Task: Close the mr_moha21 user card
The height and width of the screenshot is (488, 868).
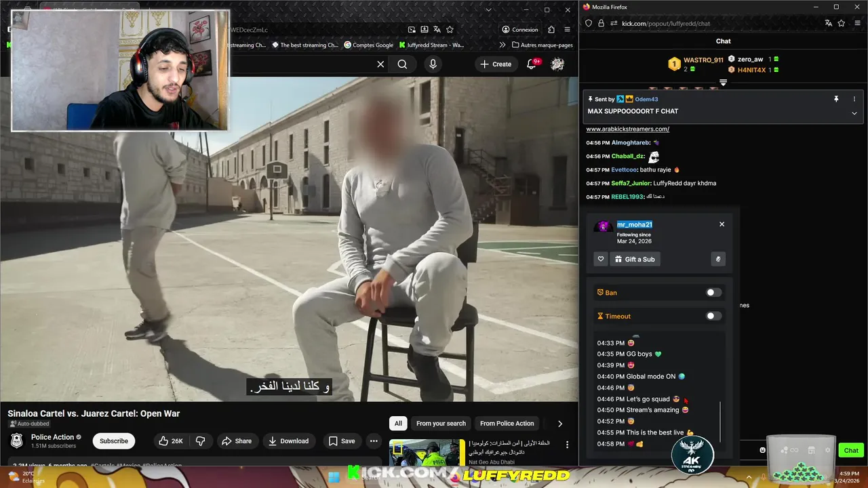Action: [722, 224]
